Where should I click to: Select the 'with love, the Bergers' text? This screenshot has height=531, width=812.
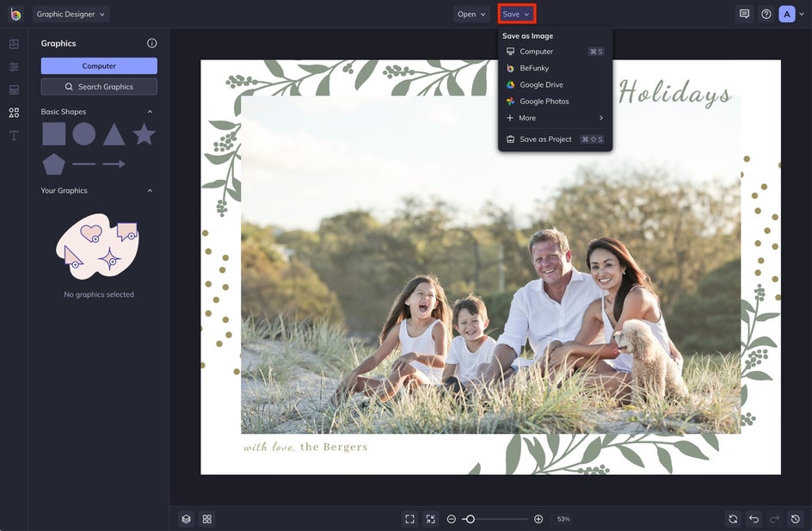click(305, 447)
